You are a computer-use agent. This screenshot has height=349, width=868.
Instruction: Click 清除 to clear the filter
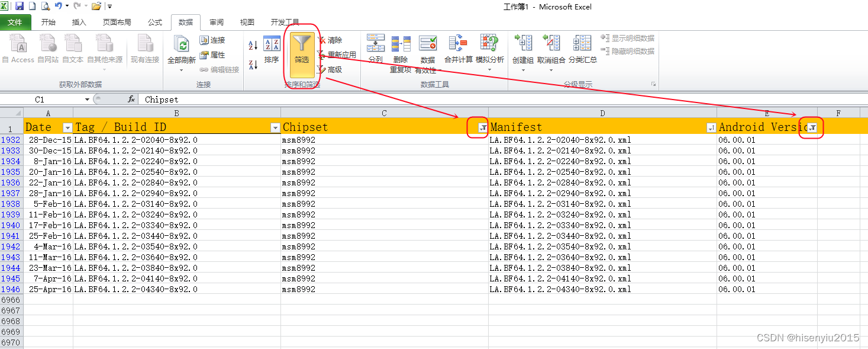click(x=330, y=40)
